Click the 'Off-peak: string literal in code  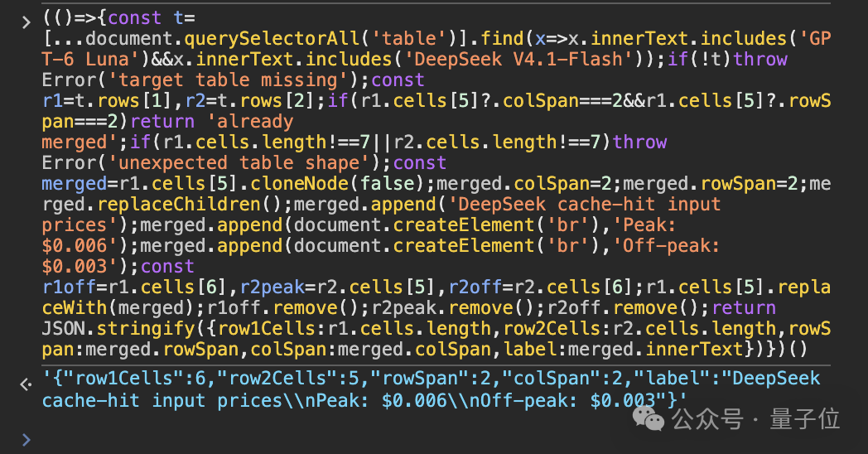point(667,246)
